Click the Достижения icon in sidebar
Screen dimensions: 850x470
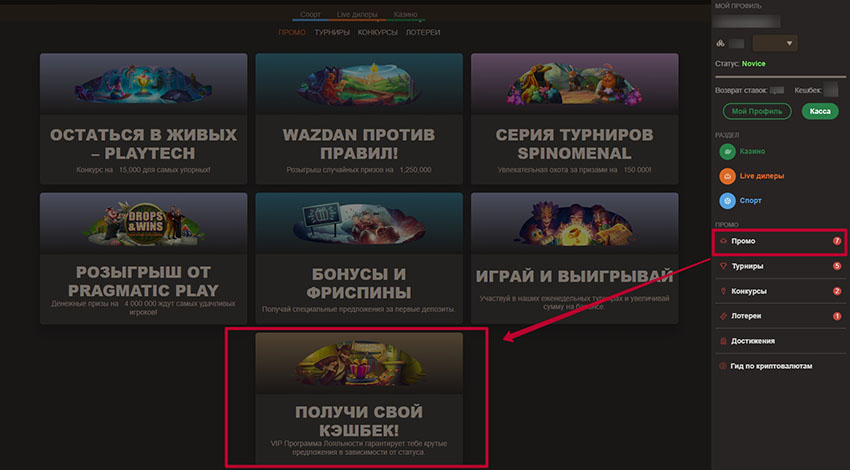click(723, 341)
